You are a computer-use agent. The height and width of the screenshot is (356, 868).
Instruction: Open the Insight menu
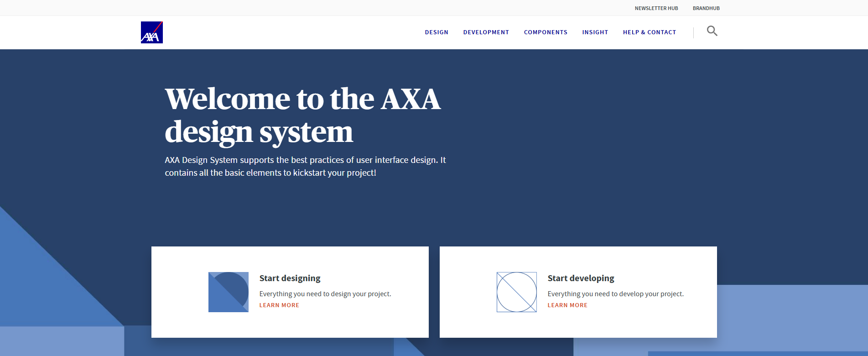595,32
